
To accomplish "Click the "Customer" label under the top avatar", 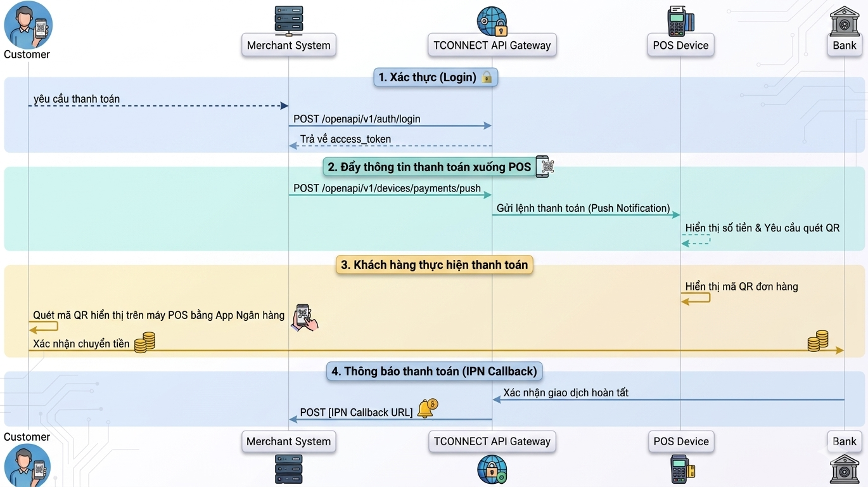I will [27, 55].
